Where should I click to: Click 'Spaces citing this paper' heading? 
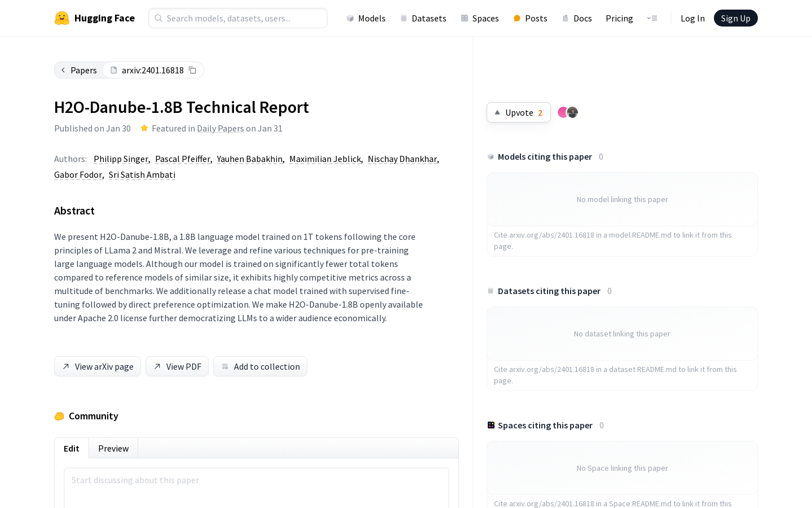pos(545,425)
